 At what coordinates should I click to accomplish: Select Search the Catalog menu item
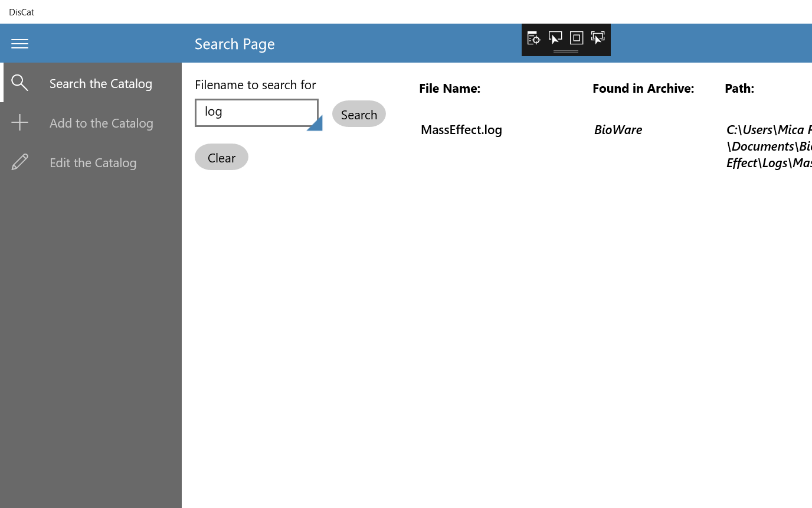pos(91,83)
